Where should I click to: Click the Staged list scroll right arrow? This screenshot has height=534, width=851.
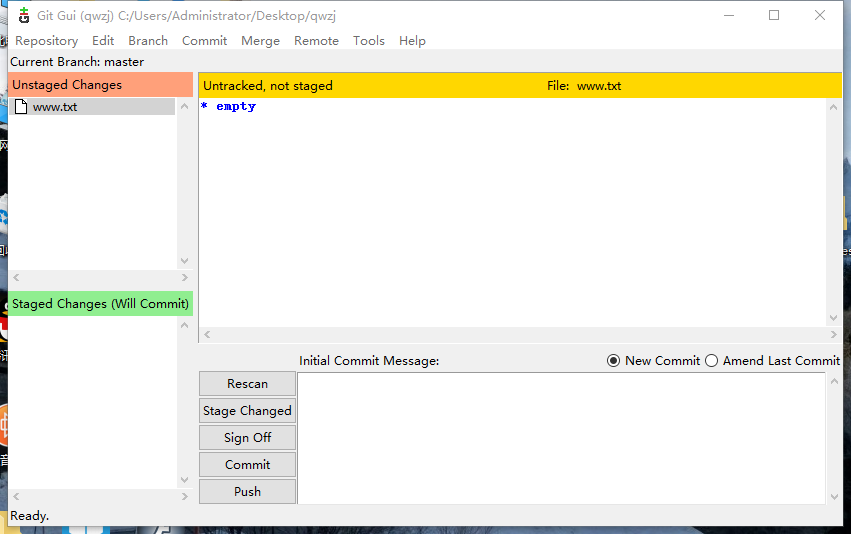pyautogui.click(x=185, y=496)
